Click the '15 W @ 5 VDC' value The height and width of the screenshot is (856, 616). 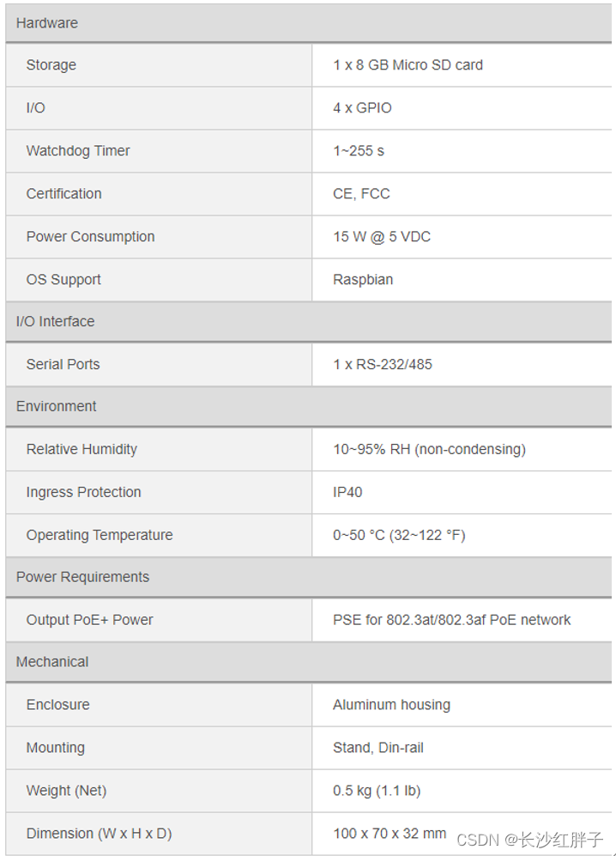382,237
